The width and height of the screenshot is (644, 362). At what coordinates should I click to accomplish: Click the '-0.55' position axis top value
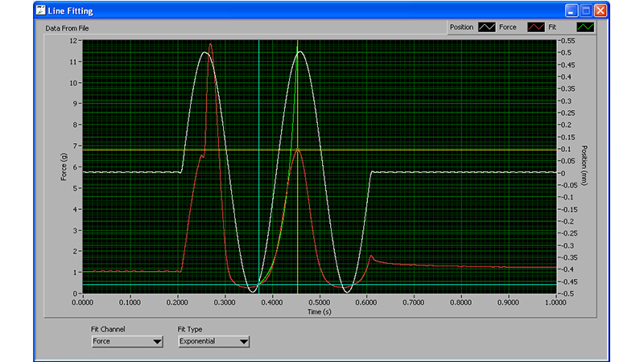[x=568, y=41]
